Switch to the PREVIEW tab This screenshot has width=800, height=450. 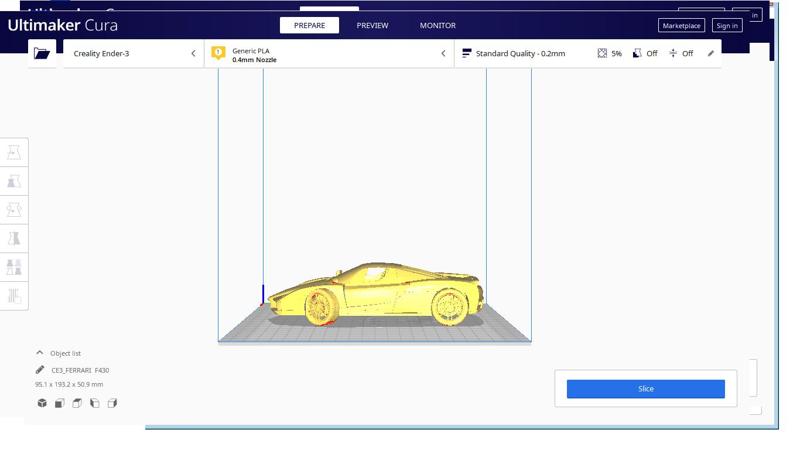tap(372, 25)
